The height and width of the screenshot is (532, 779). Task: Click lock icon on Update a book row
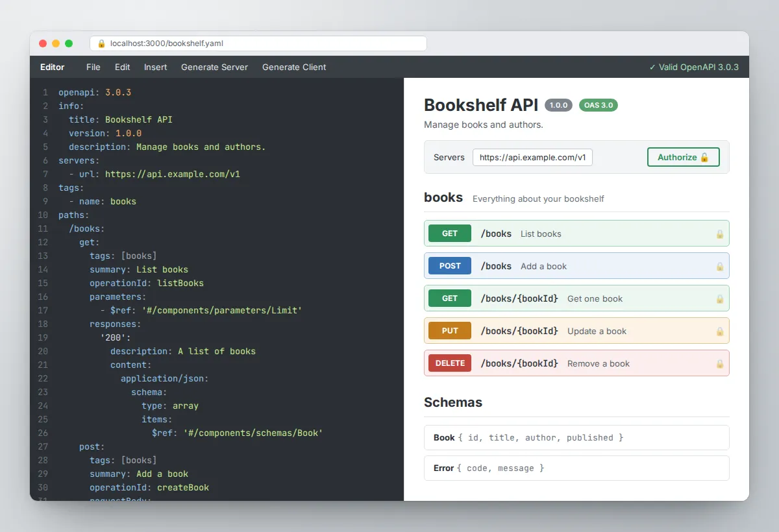[x=719, y=331]
